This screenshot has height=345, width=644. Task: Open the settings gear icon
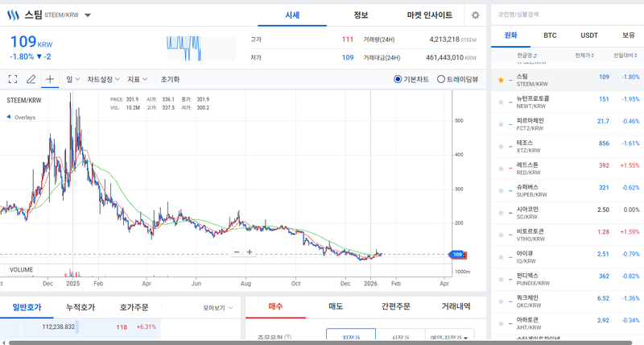click(475, 15)
